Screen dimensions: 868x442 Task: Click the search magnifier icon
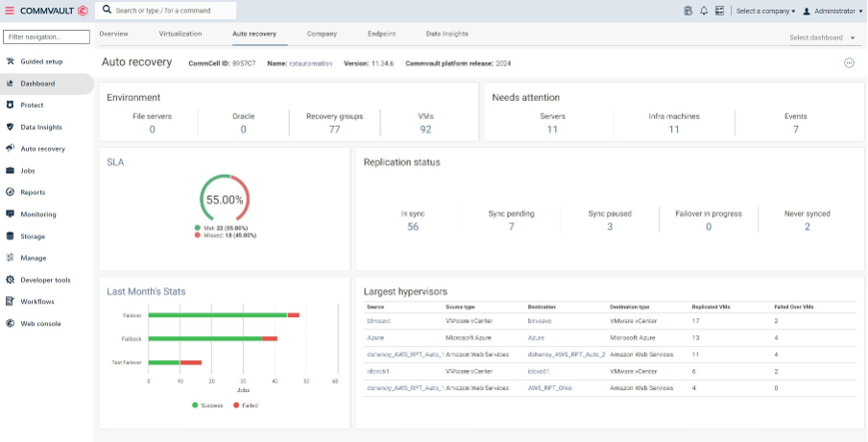[107, 10]
